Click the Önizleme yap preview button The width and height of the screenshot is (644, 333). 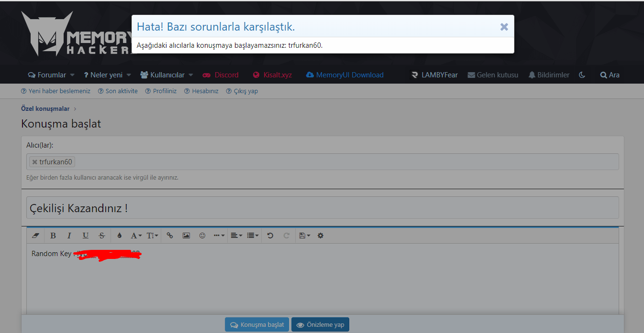tap(321, 325)
